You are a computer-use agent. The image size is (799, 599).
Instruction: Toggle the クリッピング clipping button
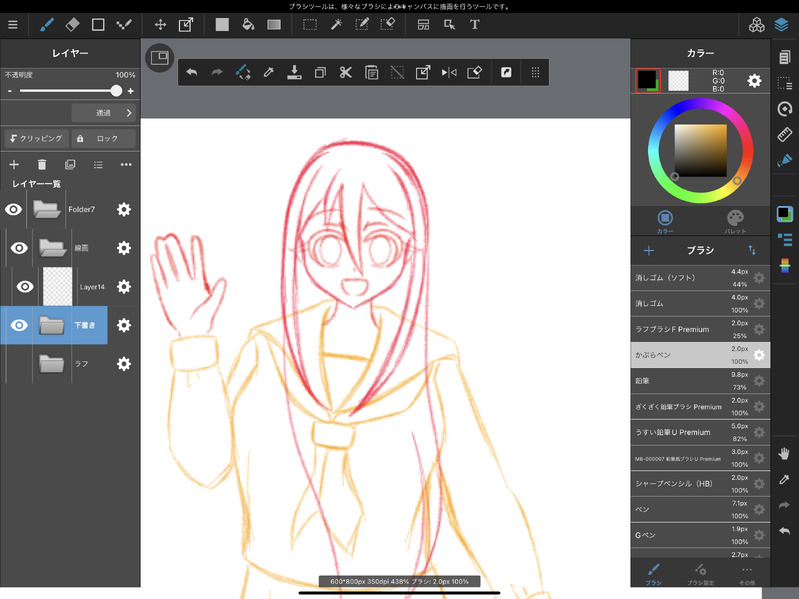(37, 139)
